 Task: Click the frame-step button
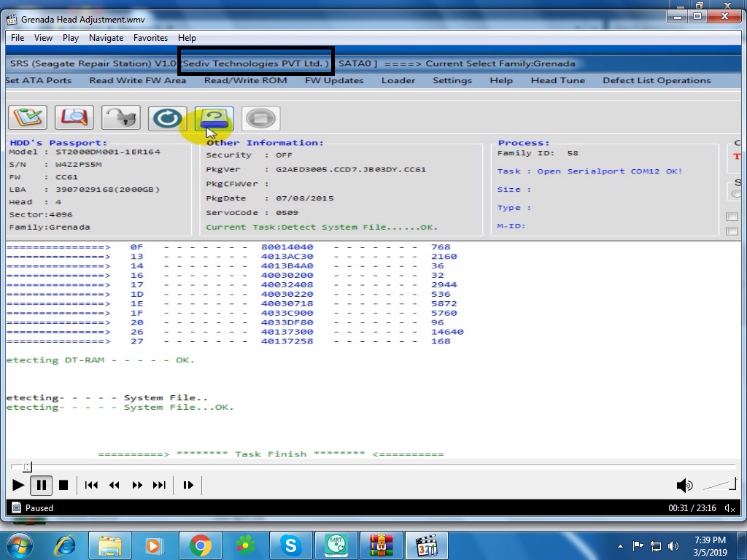[188, 485]
